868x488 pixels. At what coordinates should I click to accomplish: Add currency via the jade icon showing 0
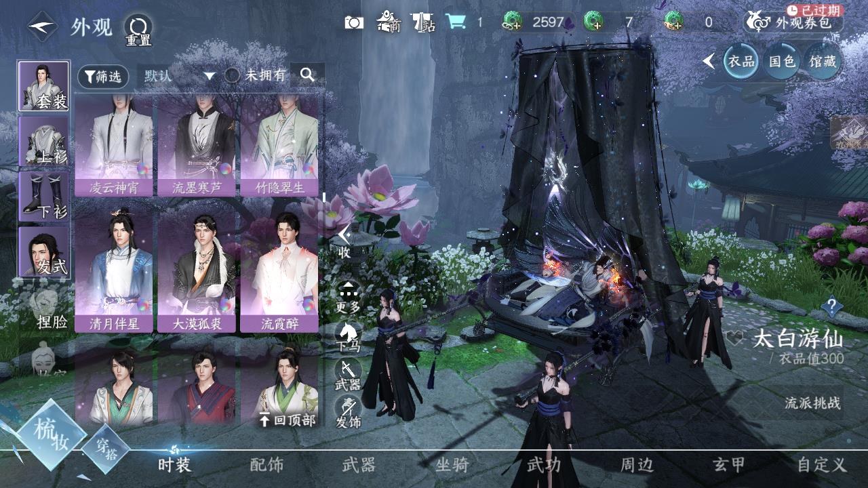coord(673,22)
